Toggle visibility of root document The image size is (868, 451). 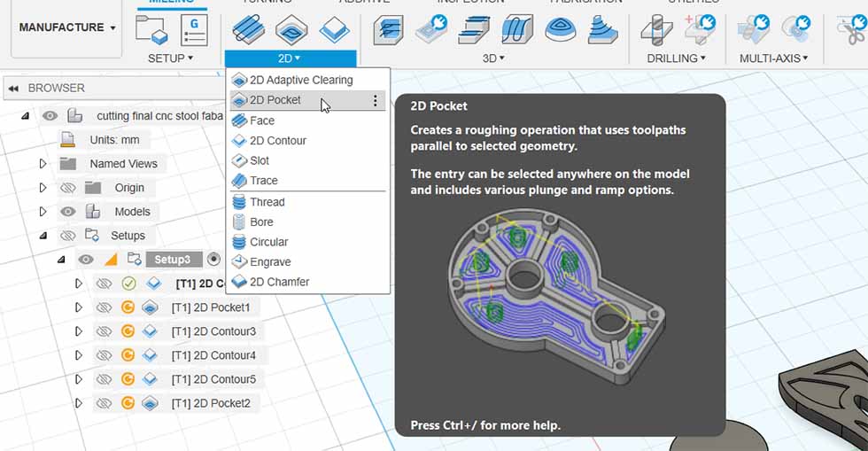pyautogui.click(x=50, y=116)
